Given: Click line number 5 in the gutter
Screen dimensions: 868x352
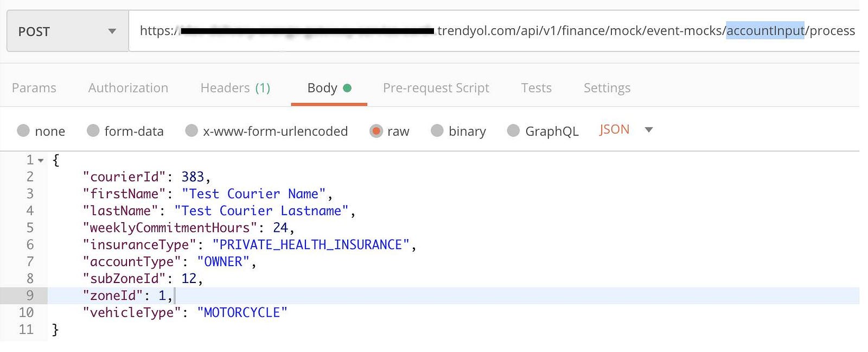Looking at the screenshot, I should point(30,228).
